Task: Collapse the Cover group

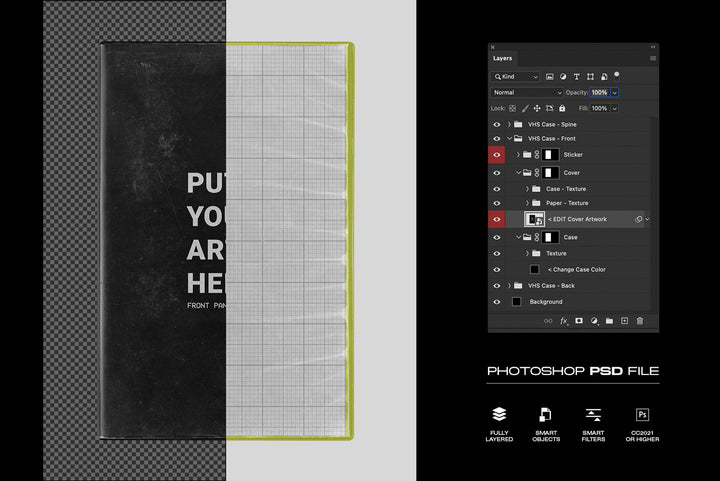Action: 518,173
